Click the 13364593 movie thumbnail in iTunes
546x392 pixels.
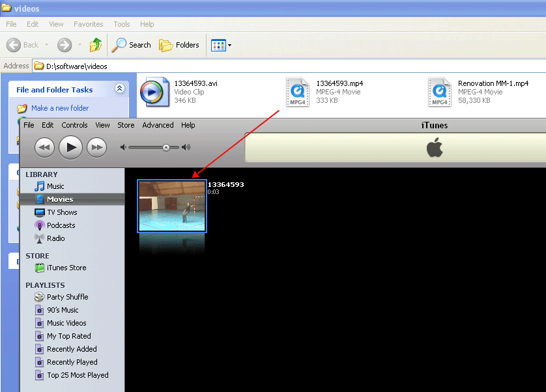pyautogui.click(x=172, y=206)
